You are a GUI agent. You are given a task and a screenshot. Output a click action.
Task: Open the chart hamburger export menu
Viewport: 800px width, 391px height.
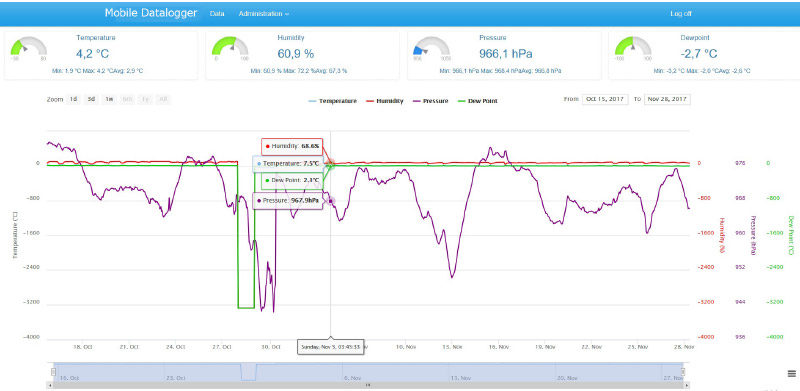(x=791, y=374)
